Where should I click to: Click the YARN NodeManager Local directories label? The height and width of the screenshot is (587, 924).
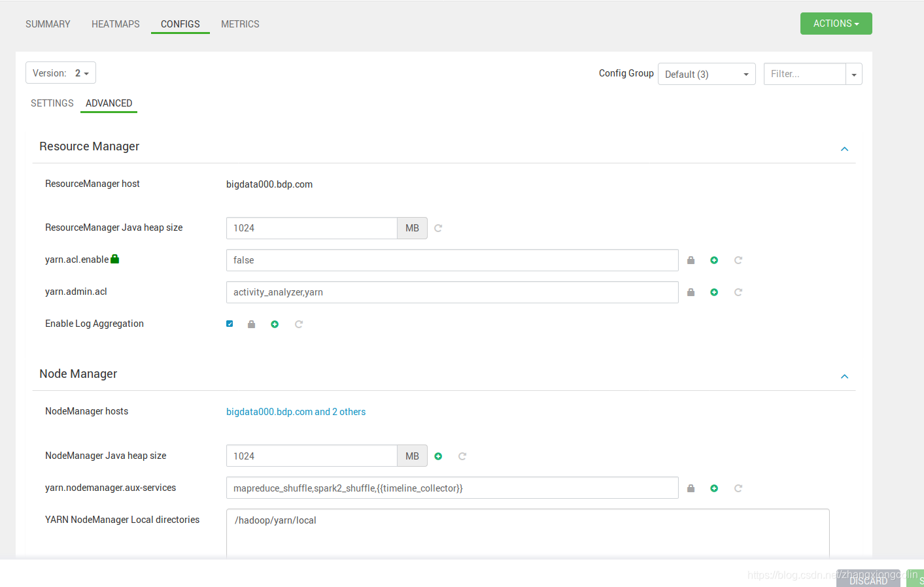tap(122, 520)
